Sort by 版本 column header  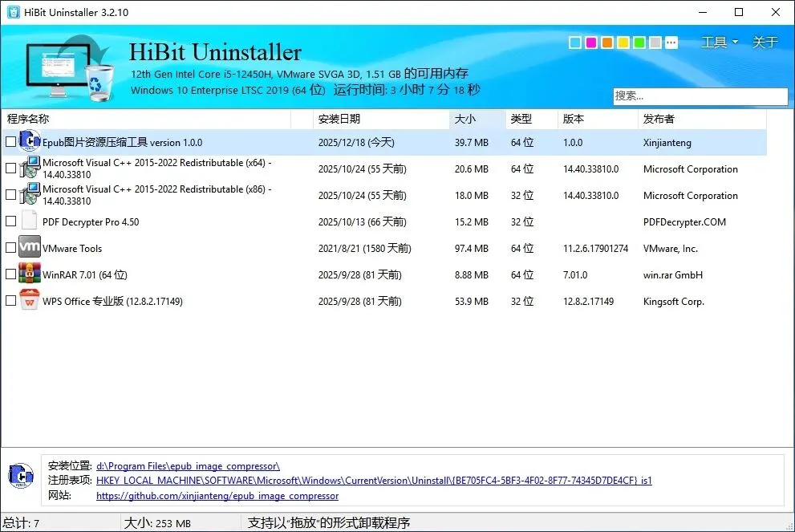598,119
